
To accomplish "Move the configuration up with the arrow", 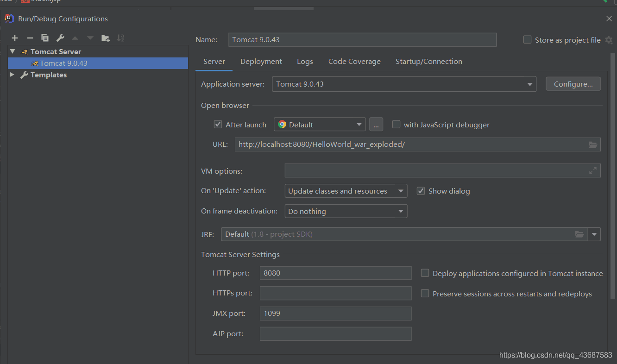I will click(x=75, y=38).
